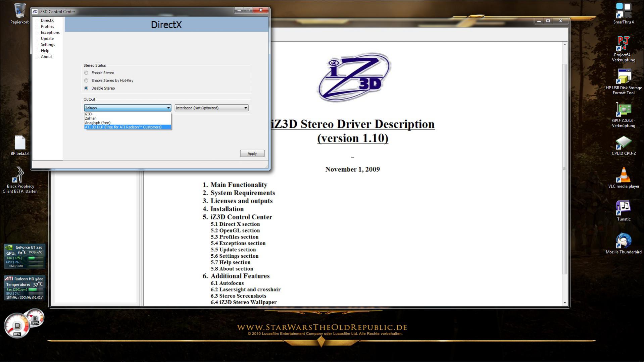Open Exceptions section in sidebar
This screenshot has height=362, width=644.
point(50,33)
